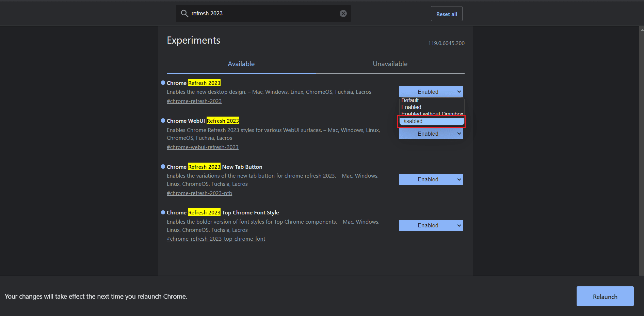Switch to the Unavailable tab
This screenshot has width=644, height=316.
390,64
